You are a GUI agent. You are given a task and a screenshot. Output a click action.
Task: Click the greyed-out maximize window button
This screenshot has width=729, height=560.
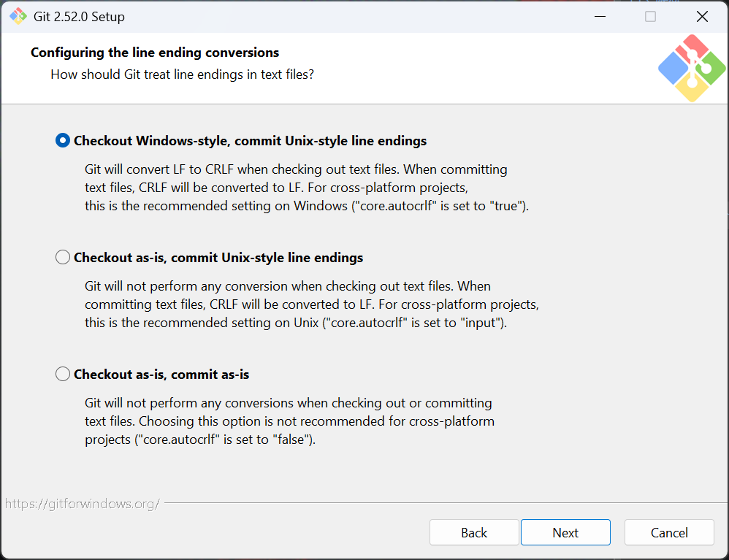[650, 16]
